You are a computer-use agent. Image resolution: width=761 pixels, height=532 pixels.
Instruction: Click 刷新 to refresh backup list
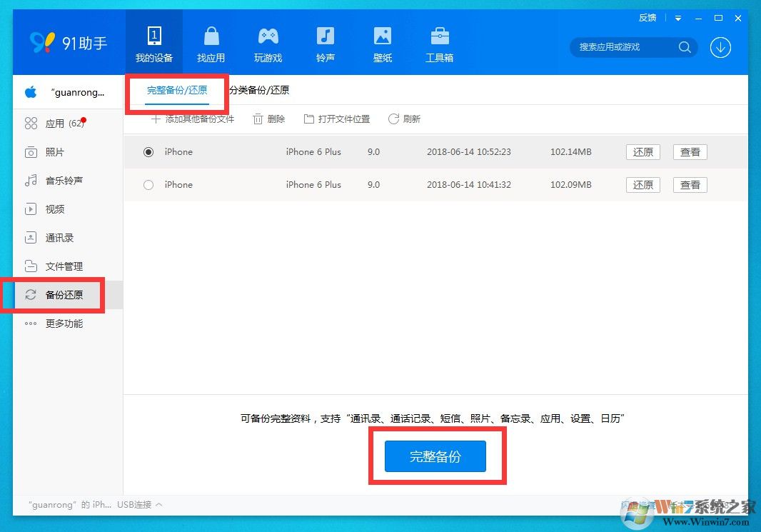(404, 119)
